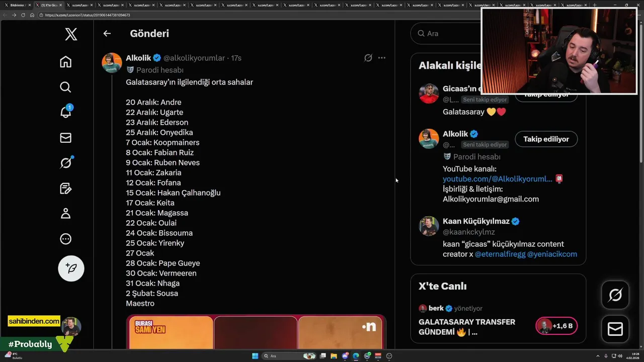Click 'Galatasaray'ın ilgilendiği orta sahalar' text
This screenshot has width=644, height=362.
[x=189, y=82]
